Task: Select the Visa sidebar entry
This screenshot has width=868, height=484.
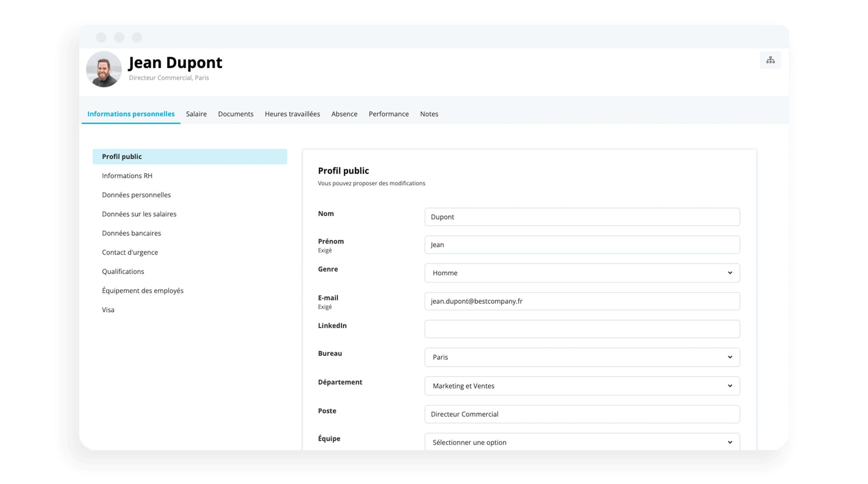Action: tap(108, 310)
